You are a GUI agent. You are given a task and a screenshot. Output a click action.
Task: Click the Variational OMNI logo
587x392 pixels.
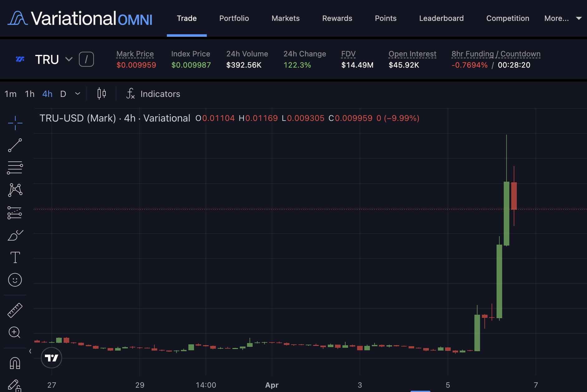click(x=80, y=18)
